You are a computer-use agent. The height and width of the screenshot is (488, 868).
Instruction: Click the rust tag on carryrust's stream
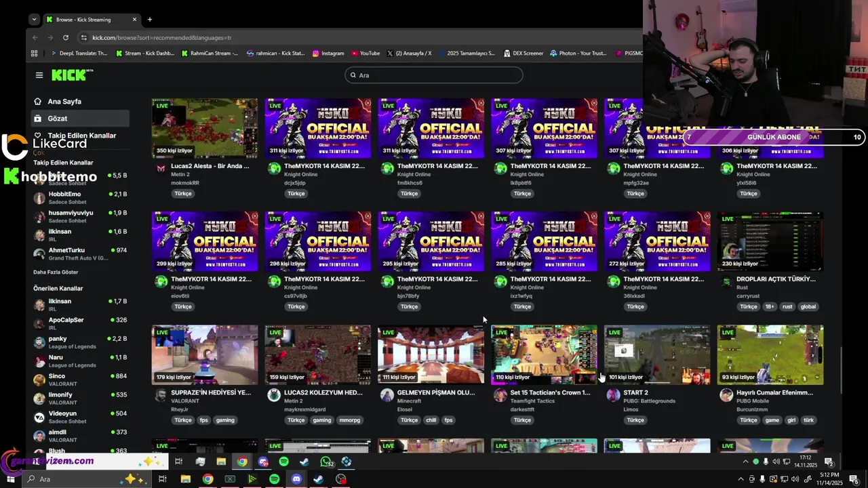[787, 306]
